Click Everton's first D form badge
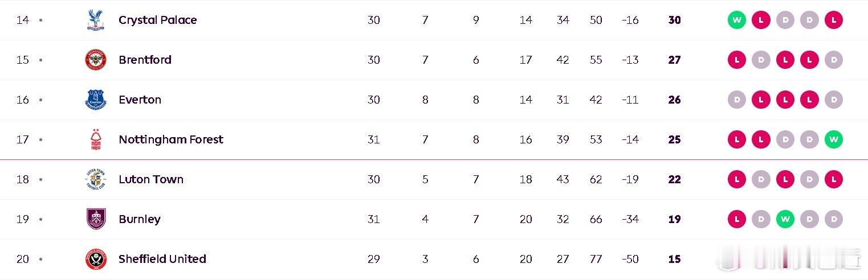This screenshot has width=868, height=280. pyautogui.click(x=737, y=100)
